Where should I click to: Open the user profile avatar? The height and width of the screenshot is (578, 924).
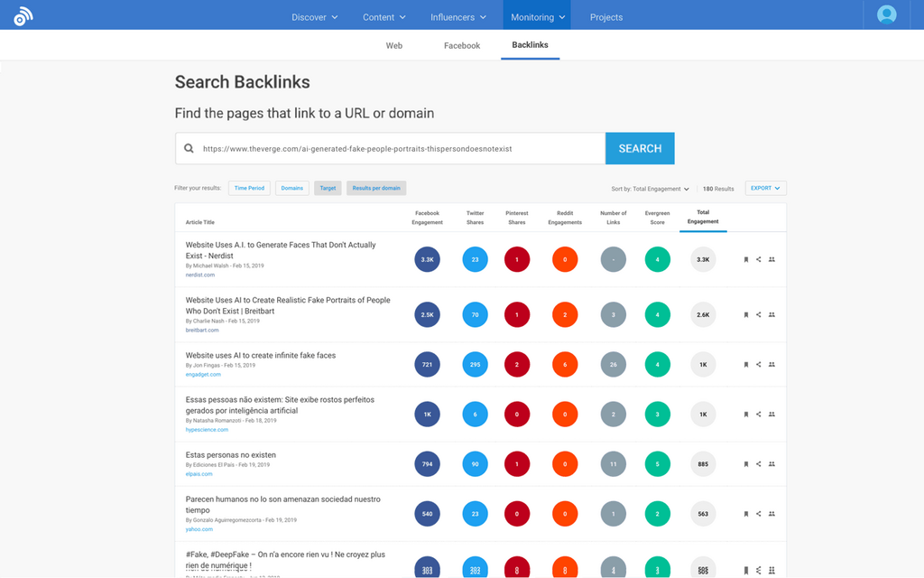tap(887, 15)
